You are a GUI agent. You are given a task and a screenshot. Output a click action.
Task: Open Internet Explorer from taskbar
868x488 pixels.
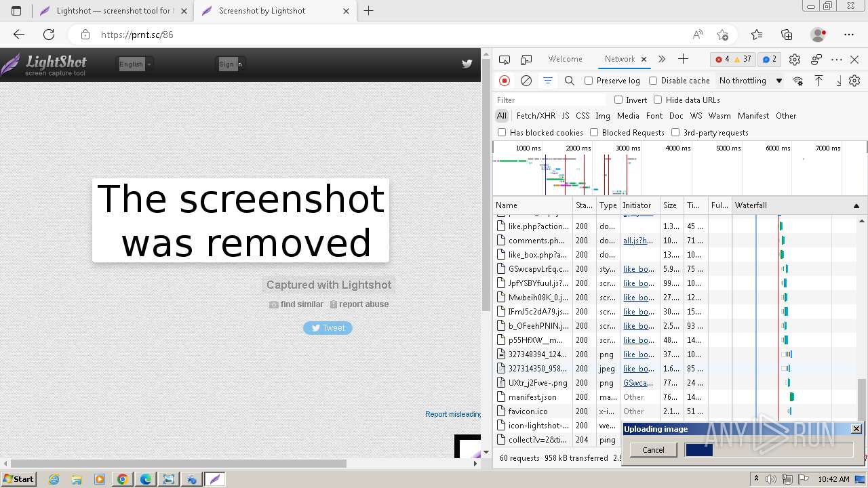(54, 479)
